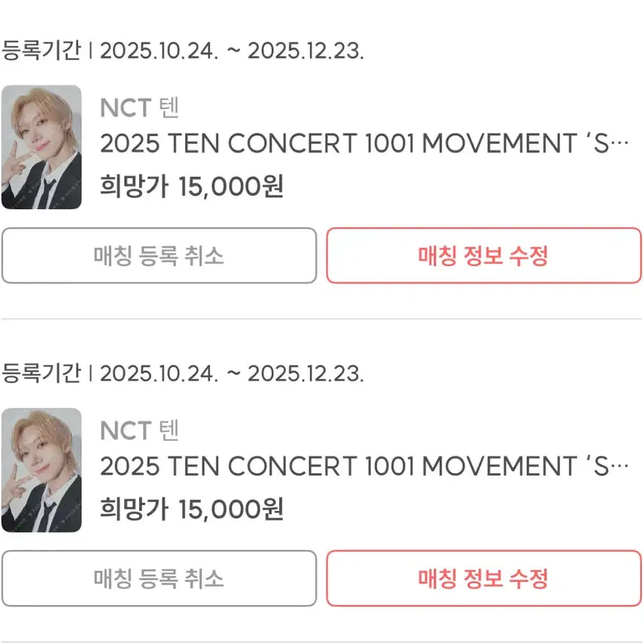Click the first listing's 2025.10.24. start date
Screen dimensions: 644x644
pos(159,51)
